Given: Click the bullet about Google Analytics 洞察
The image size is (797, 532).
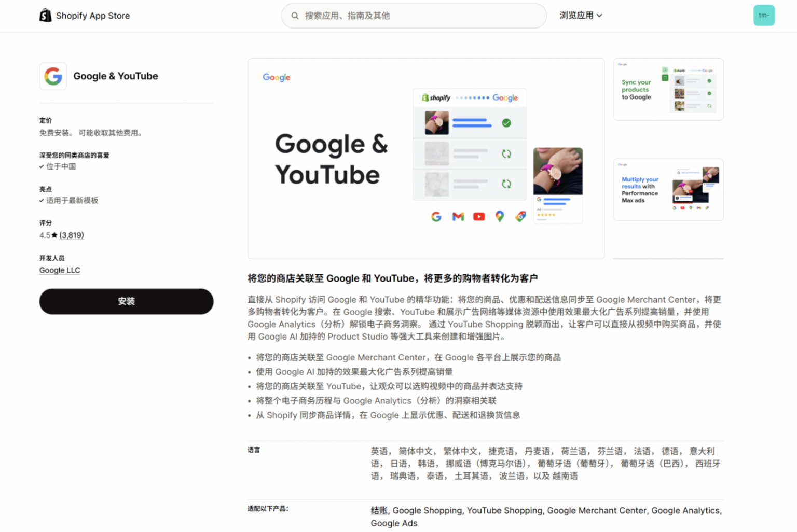Looking at the screenshot, I should coord(376,401).
